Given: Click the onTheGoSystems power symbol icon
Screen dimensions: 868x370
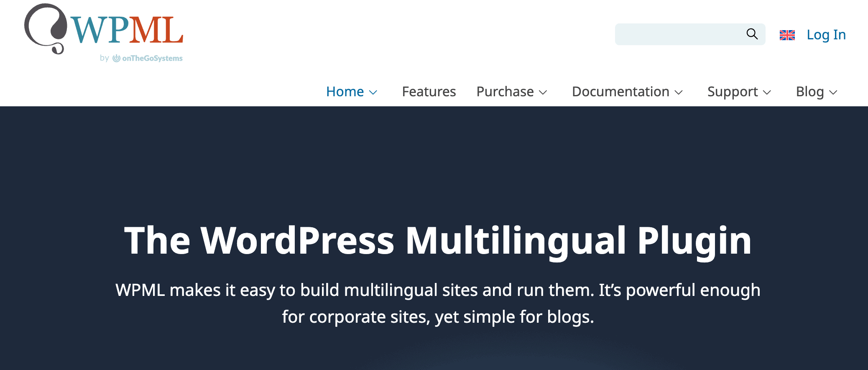Looking at the screenshot, I should (116, 58).
